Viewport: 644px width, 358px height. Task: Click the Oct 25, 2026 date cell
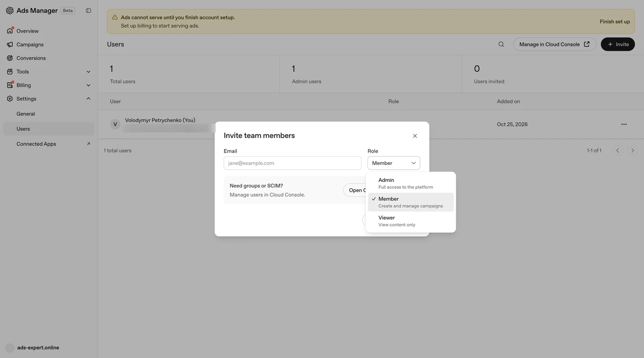[512, 124]
